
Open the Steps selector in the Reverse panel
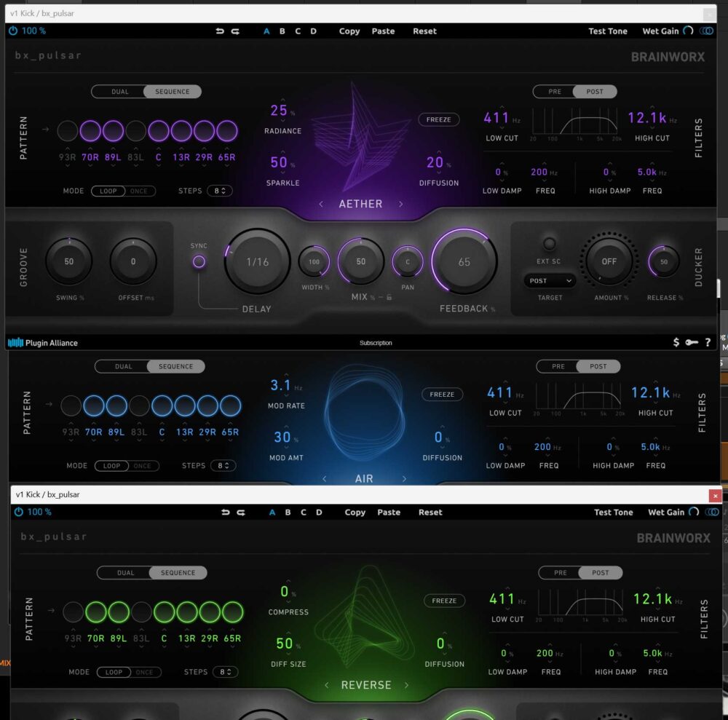[x=225, y=672]
